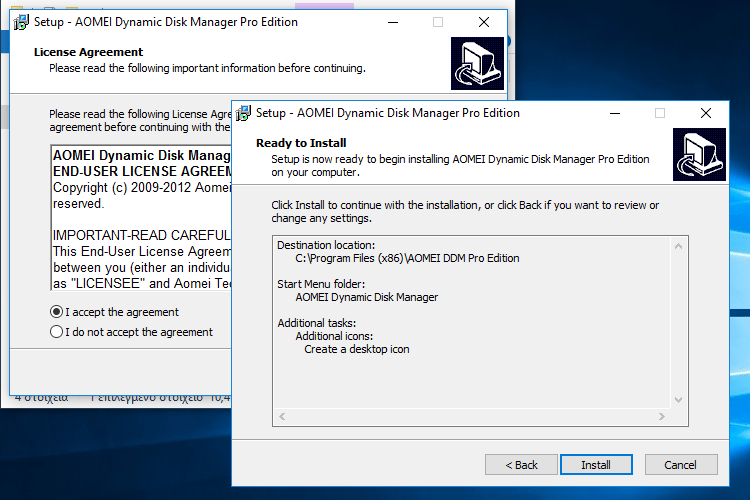Click destination path C:\Program Files (x86)\AOMEI DDM Pro Edition
750x500 pixels.
(407, 258)
